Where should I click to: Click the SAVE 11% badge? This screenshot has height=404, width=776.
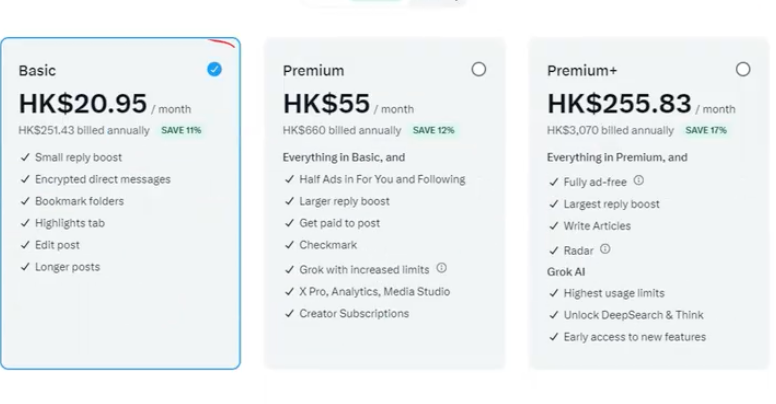pyautogui.click(x=181, y=130)
